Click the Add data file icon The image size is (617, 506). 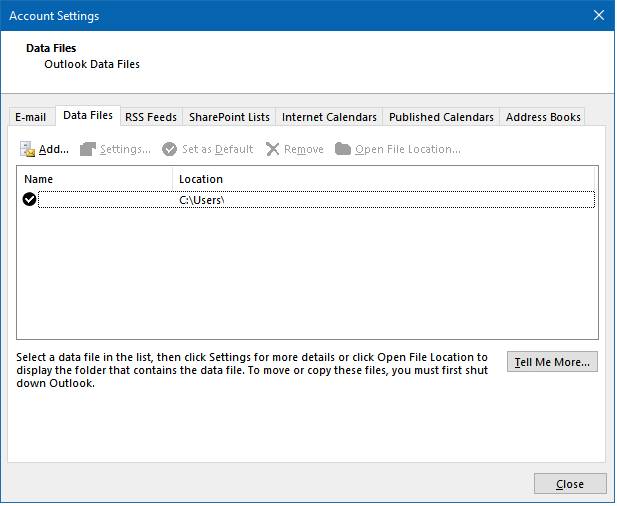[28, 150]
